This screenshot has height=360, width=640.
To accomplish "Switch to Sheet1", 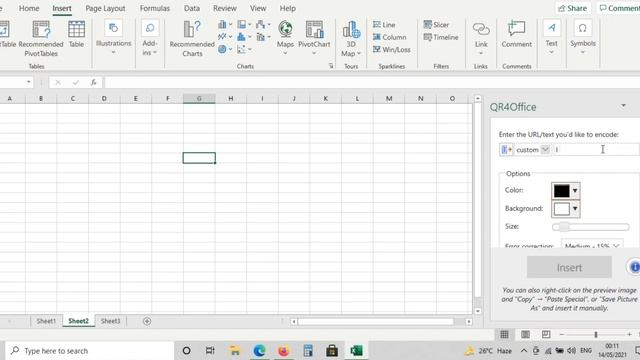I will tap(46, 321).
